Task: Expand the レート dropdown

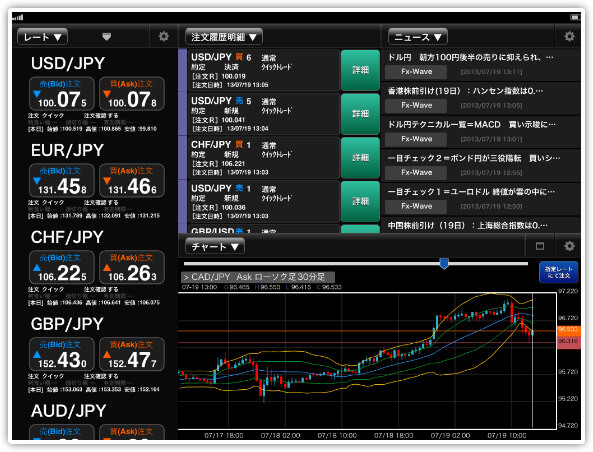Action: 42,37
